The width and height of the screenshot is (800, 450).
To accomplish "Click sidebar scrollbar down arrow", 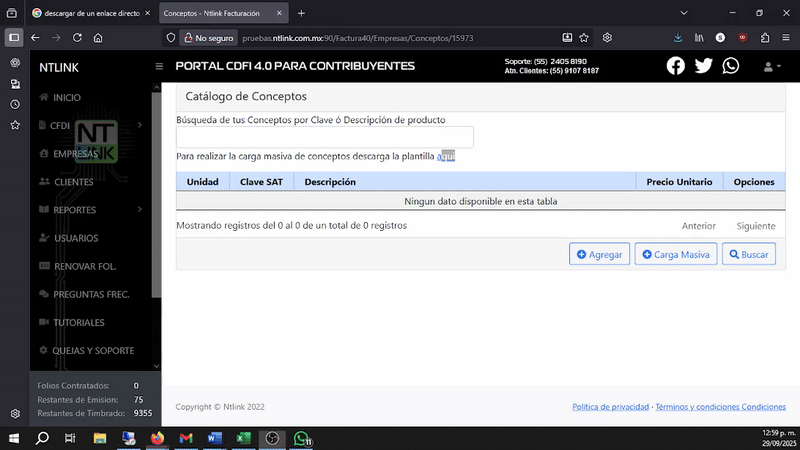I will 157,366.
